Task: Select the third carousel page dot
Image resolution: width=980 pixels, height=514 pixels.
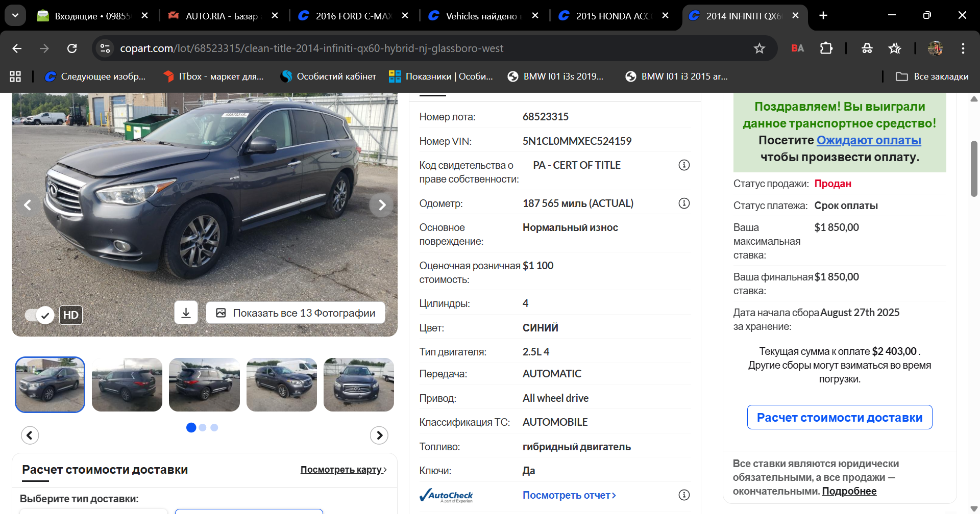Action: (214, 428)
